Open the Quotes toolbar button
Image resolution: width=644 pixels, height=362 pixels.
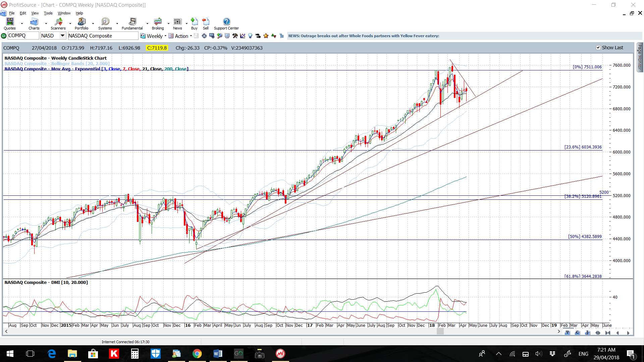tap(10, 24)
